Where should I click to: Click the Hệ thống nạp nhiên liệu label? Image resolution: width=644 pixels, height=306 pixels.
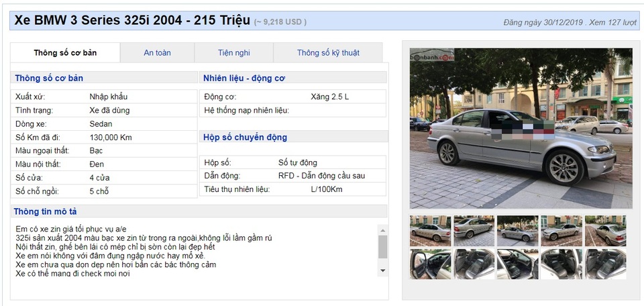[246, 111]
